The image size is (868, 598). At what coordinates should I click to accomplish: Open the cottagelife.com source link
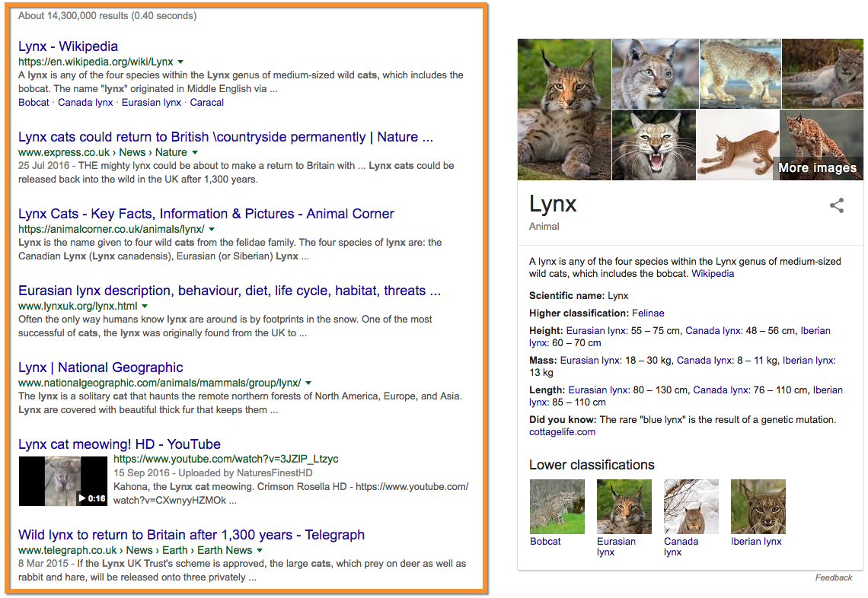(562, 432)
